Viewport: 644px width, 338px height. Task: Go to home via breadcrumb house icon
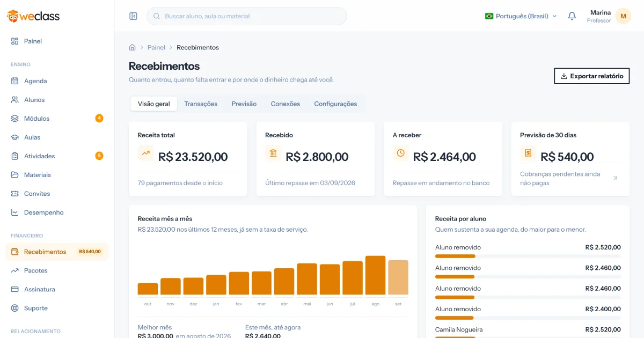133,47
